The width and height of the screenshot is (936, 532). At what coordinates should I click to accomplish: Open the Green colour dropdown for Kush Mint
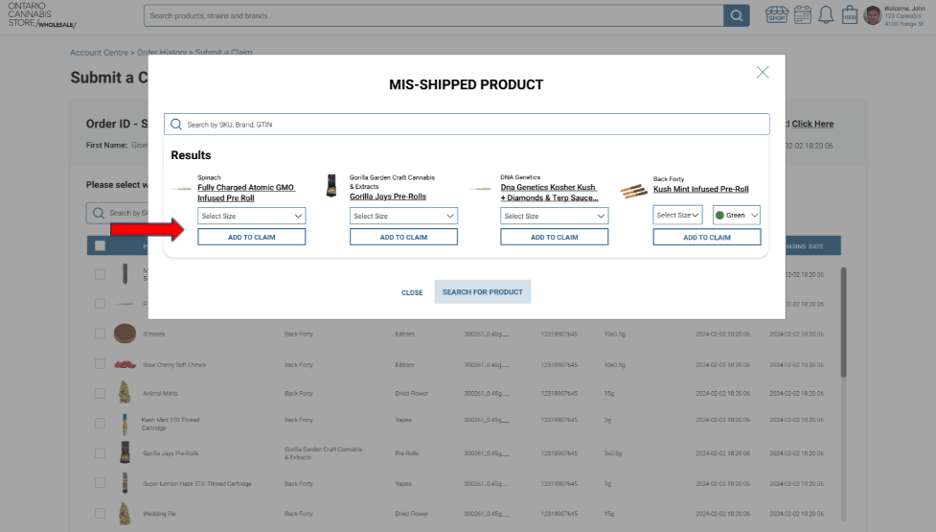[737, 215]
